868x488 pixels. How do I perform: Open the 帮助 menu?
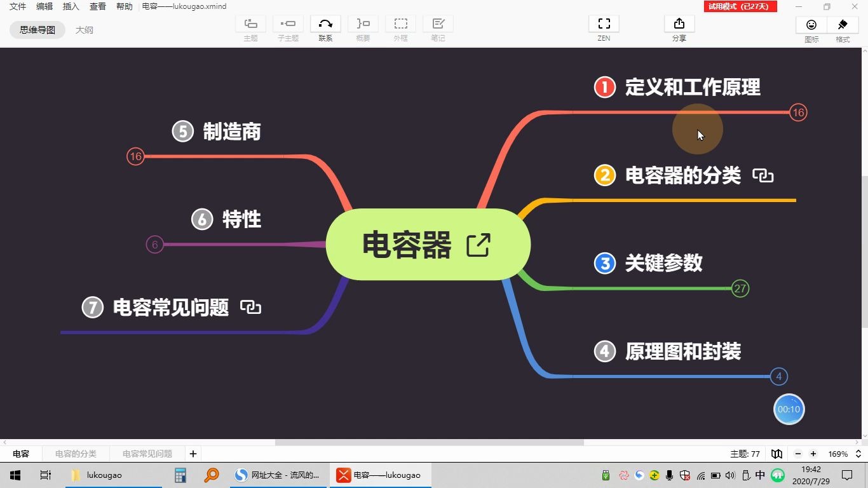(125, 6)
